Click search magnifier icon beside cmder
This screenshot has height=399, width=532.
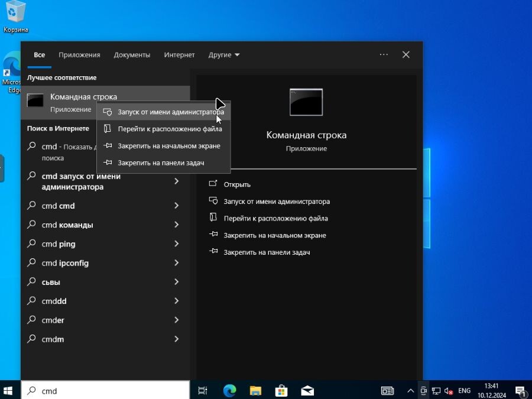click(31, 319)
